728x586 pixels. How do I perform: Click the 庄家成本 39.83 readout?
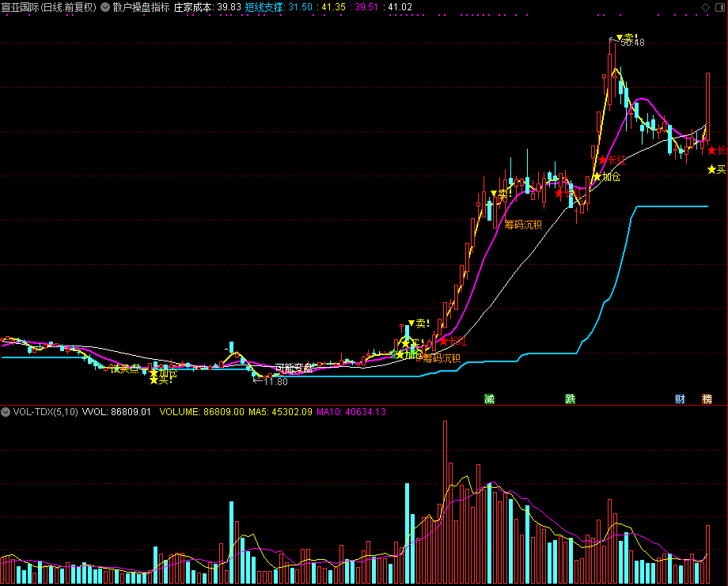[207, 7]
